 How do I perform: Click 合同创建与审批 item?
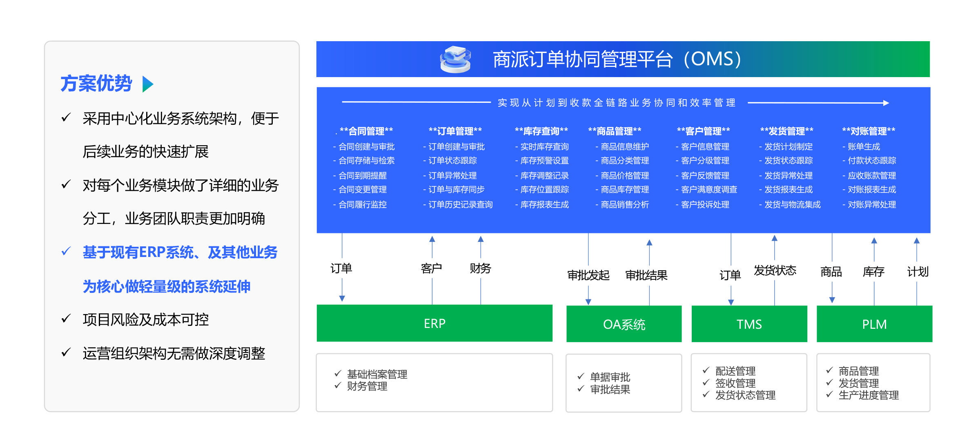(364, 146)
